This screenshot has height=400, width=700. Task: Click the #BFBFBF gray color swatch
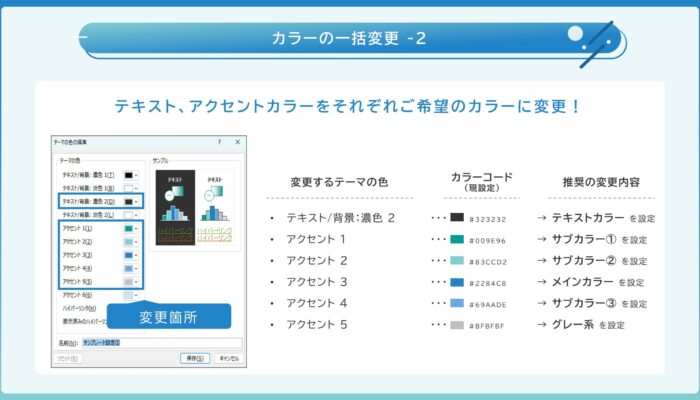tap(457, 325)
